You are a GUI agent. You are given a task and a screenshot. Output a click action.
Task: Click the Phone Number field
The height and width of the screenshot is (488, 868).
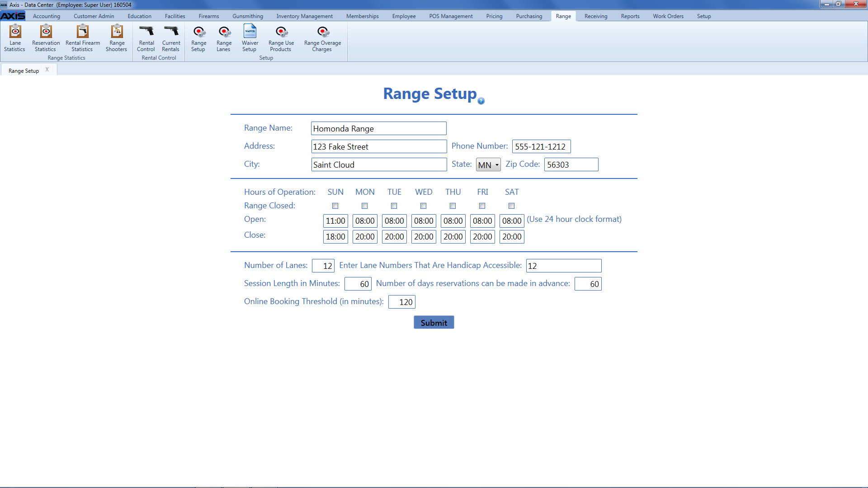pyautogui.click(x=542, y=147)
